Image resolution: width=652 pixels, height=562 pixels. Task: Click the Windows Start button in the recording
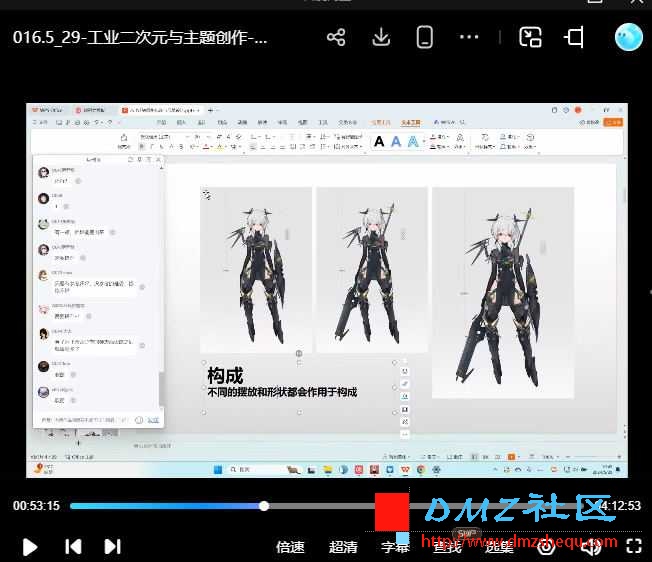(218, 470)
